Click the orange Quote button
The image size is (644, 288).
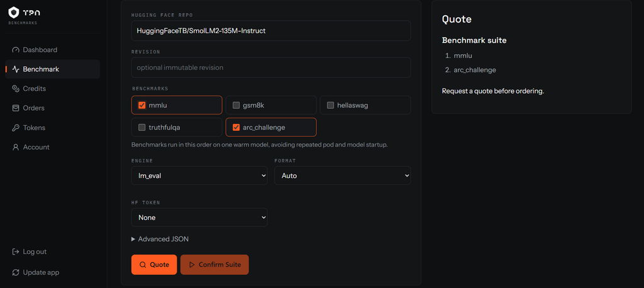pos(154,265)
